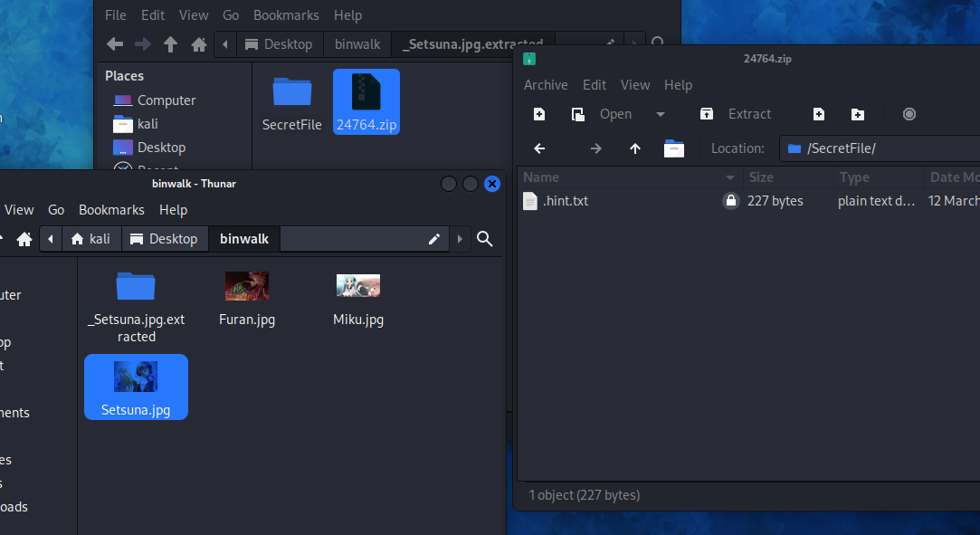Open the Edit menu in the top Thunar window
The width and height of the screenshot is (980, 535).
(153, 15)
